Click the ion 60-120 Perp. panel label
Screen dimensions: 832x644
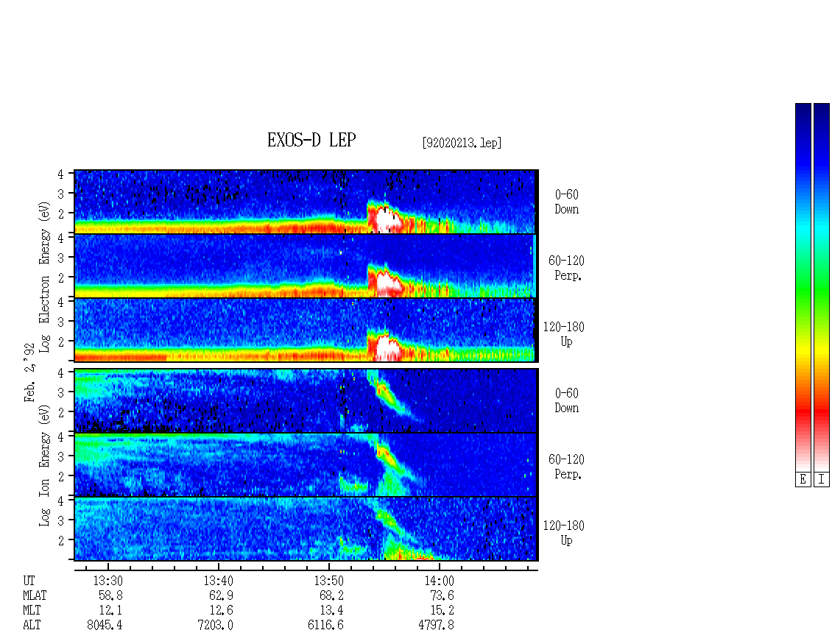566,467
